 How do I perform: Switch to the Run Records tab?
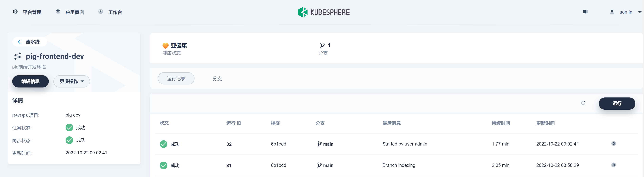click(176, 79)
